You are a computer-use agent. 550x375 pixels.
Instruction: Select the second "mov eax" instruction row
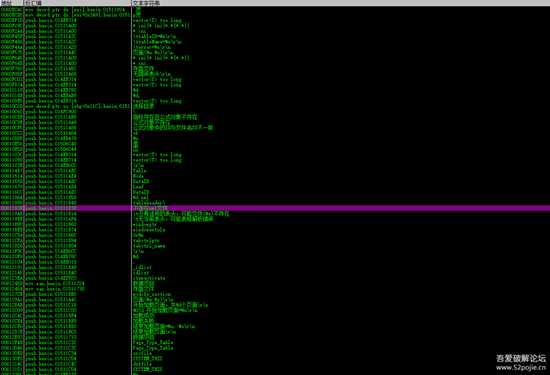tap(275, 289)
